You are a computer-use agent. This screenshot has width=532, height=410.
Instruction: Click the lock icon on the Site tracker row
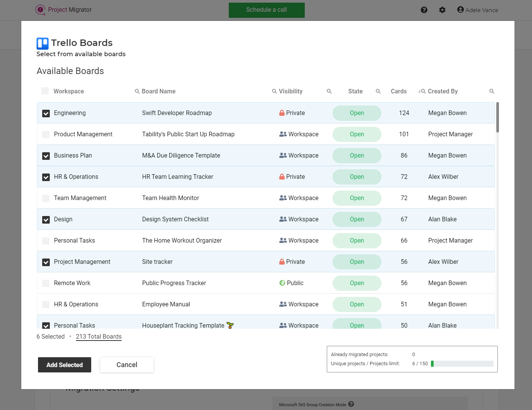282,262
